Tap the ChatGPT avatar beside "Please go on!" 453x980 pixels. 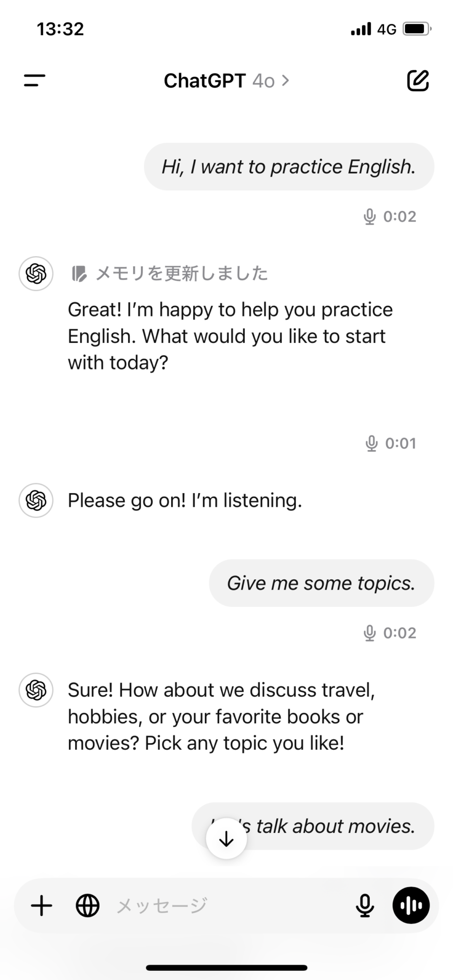(x=36, y=500)
